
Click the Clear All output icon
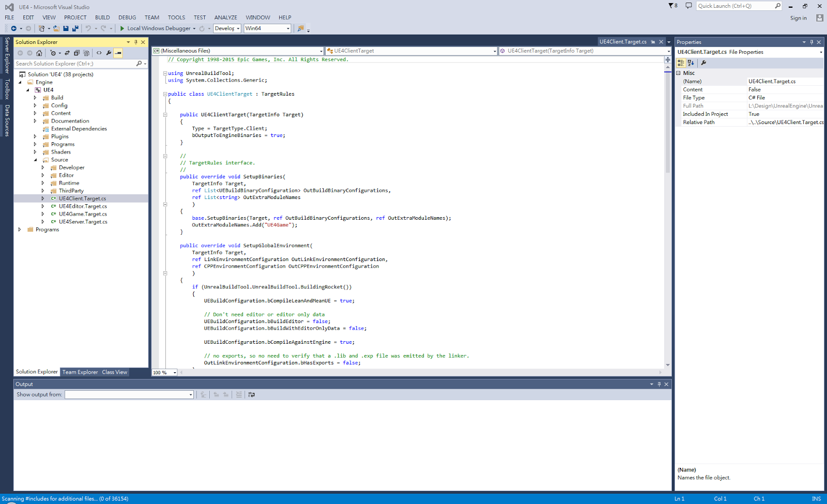click(238, 394)
